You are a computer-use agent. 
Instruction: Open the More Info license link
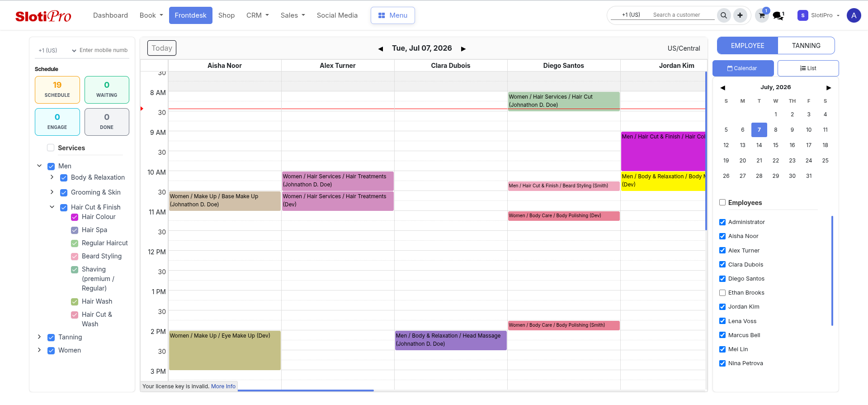pos(223,386)
